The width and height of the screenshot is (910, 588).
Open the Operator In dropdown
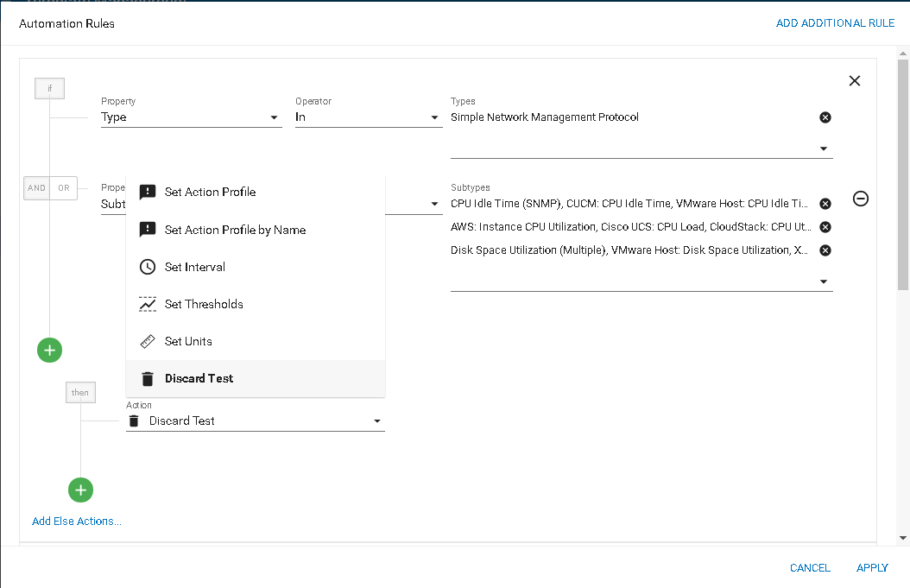pos(369,117)
